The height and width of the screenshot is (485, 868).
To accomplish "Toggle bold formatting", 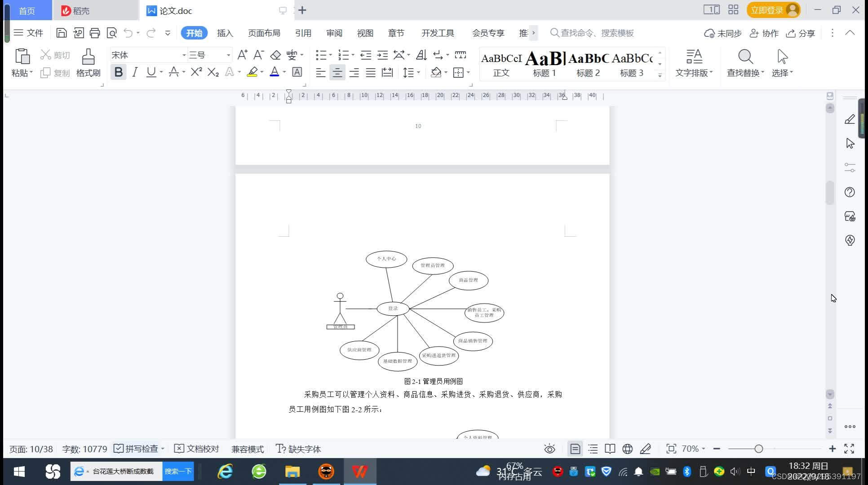I will click(x=119, y=72).
